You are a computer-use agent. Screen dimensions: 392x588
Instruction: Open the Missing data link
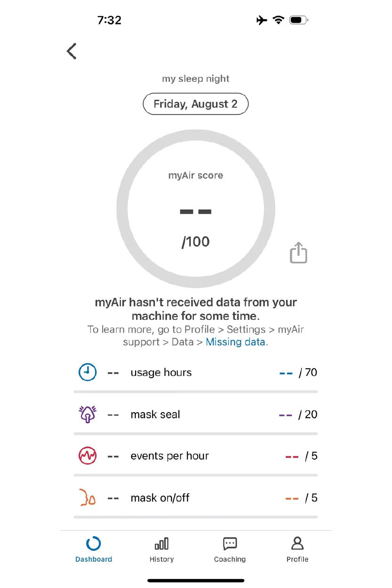235,342
